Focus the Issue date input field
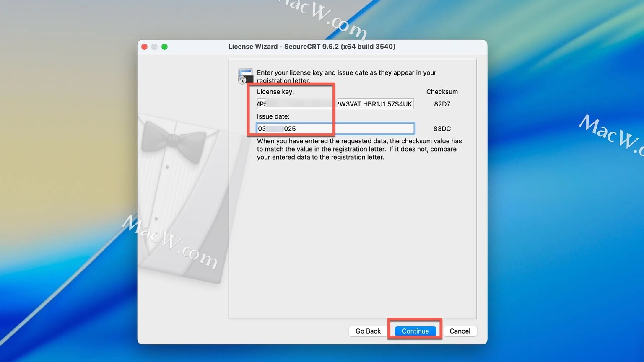Viewport: 644px width, 362px height. click(x=335, y=129)
